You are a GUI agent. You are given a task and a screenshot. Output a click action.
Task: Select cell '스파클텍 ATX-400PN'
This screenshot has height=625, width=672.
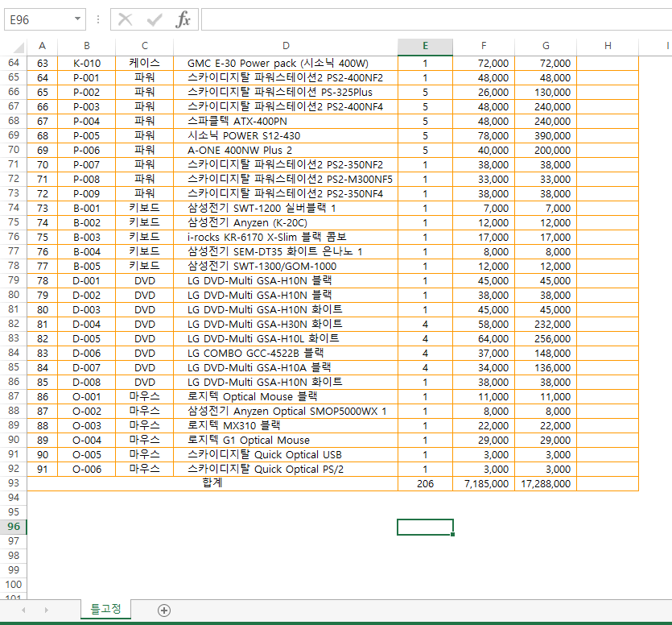point(286,122)
